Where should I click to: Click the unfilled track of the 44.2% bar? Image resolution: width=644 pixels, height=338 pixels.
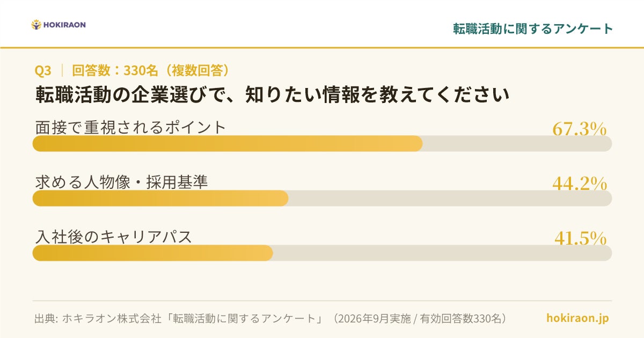coord(450,199)
